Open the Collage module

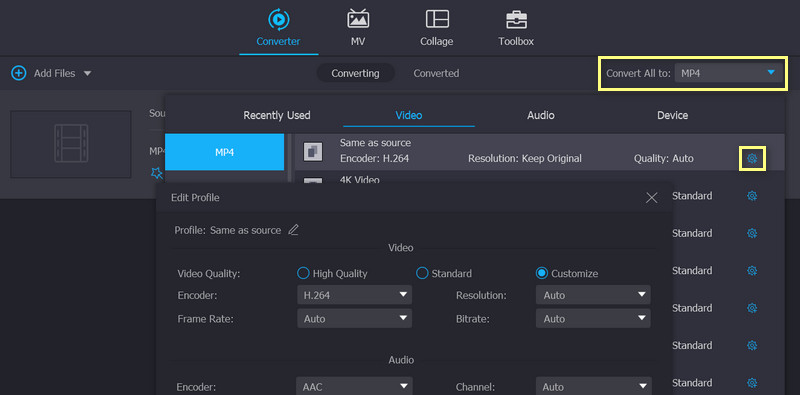click(x=436, y=28)
